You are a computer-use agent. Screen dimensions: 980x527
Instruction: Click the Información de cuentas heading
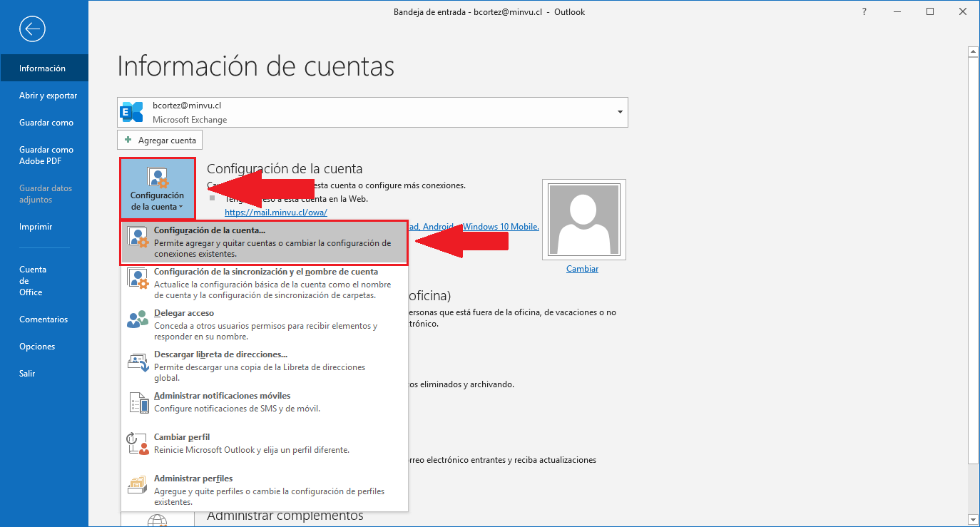point(255,66)
